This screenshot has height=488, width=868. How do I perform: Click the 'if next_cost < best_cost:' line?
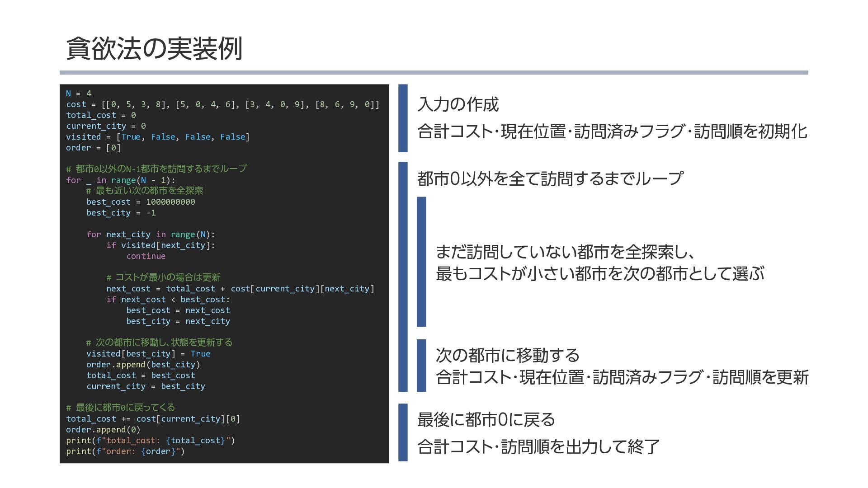click(x=168, y=300)
